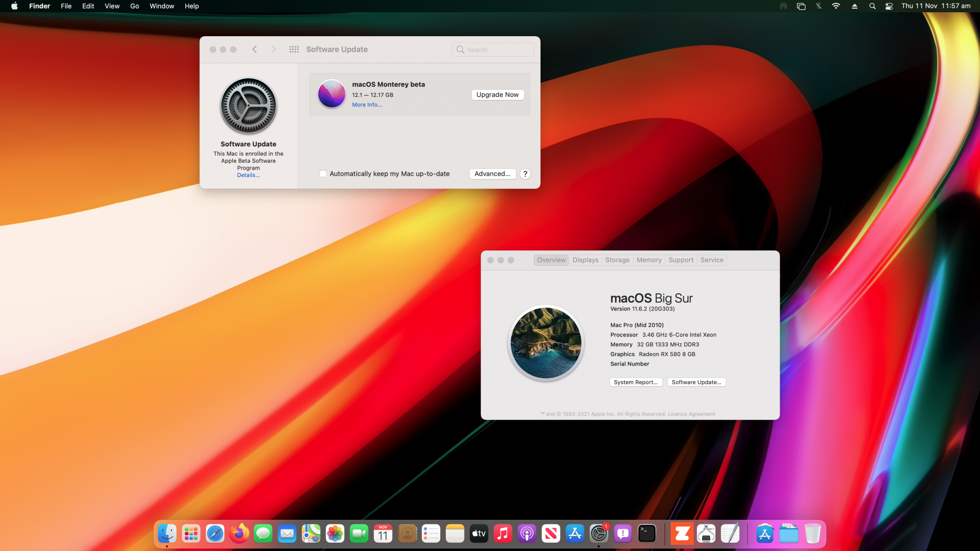The height and width of the screenshot is (551, 980).
Task: Click the close button on Software Update
Action: pyautogui.click(x=213, y=49)
